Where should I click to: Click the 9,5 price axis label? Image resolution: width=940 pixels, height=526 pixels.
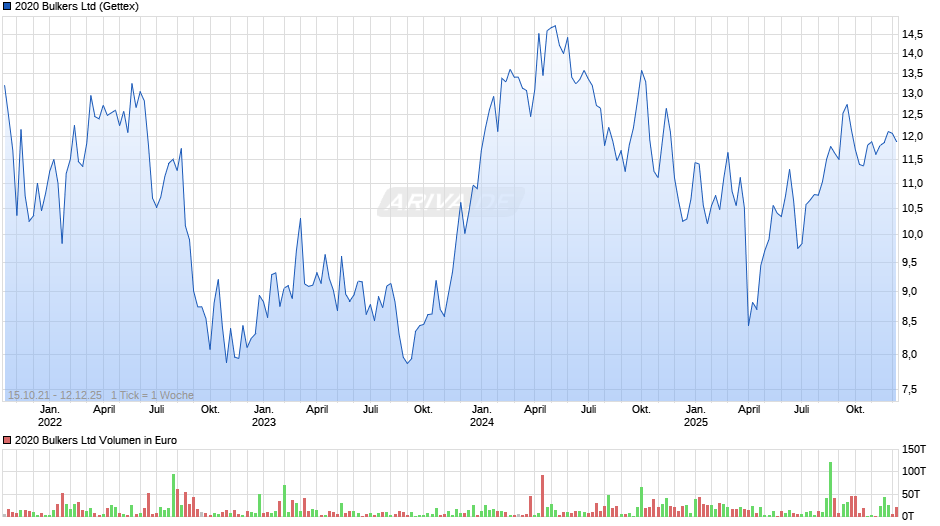pyautogui.click(x=909, y=262)
